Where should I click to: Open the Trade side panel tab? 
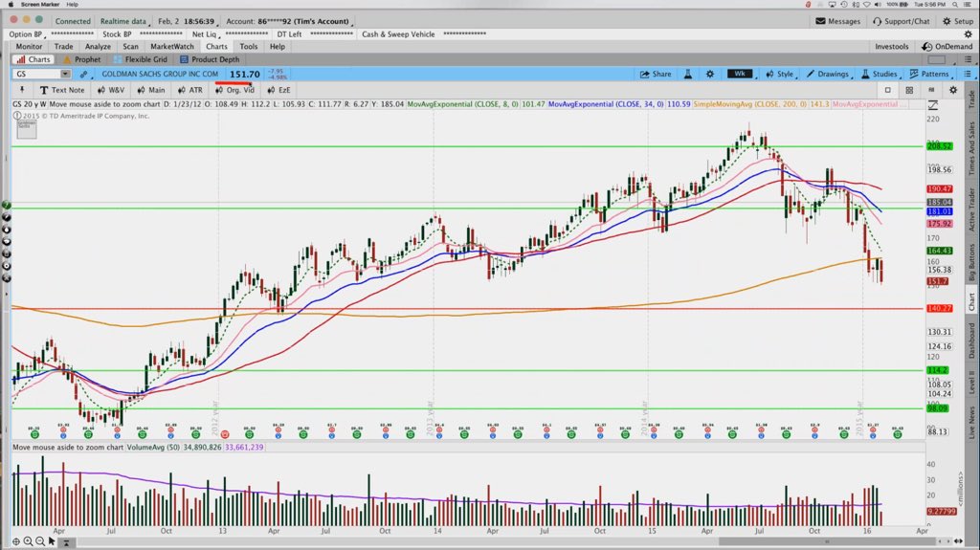(x=972, y=99)
